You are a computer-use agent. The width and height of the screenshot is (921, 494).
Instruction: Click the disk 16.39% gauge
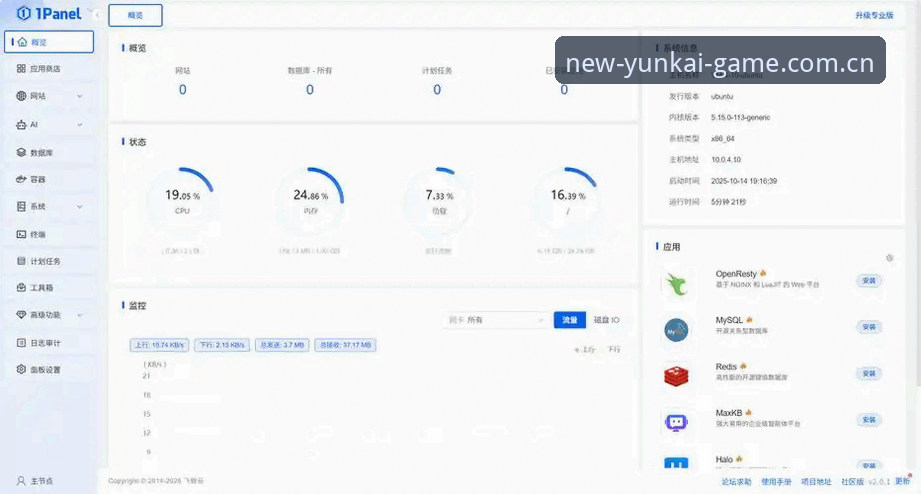pyautogui.click(x=567, y=201)
